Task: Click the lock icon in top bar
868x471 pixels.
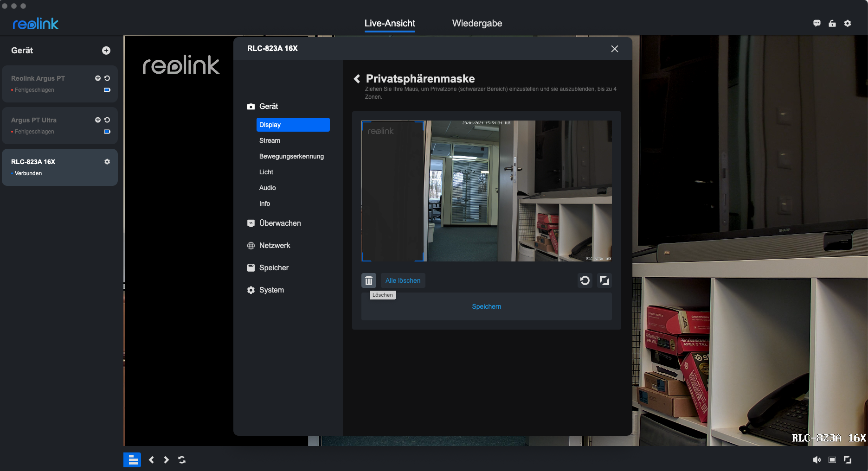Action: [x=832, y=23]
